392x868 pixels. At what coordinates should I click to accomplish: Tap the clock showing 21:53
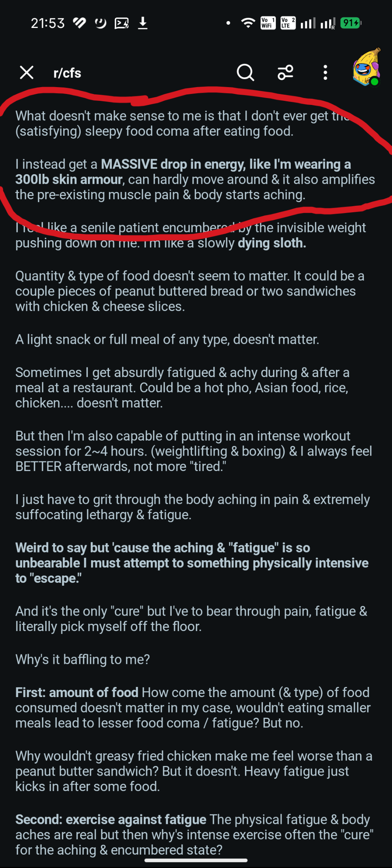pos(48,23)
